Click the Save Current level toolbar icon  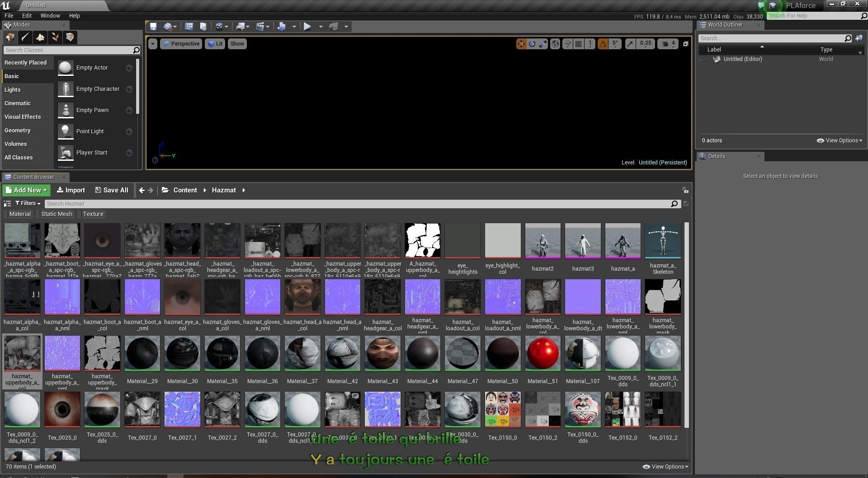(x=153, y=27)
